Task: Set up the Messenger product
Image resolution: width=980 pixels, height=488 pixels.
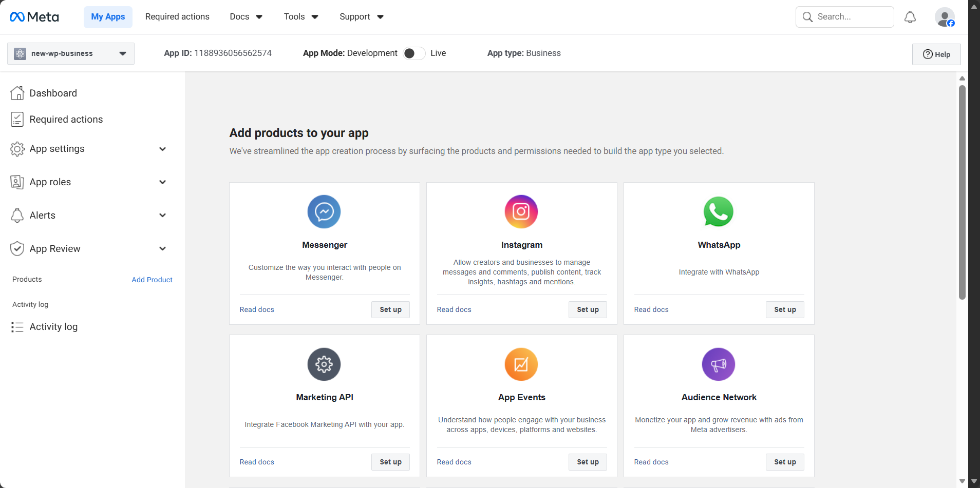Action: point(390,309)
